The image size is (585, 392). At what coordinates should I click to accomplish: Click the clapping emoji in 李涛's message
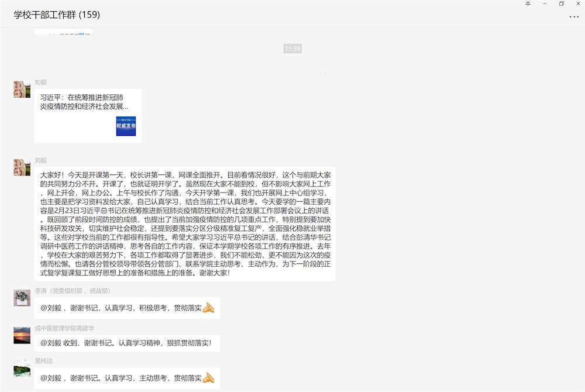(208, 308)
